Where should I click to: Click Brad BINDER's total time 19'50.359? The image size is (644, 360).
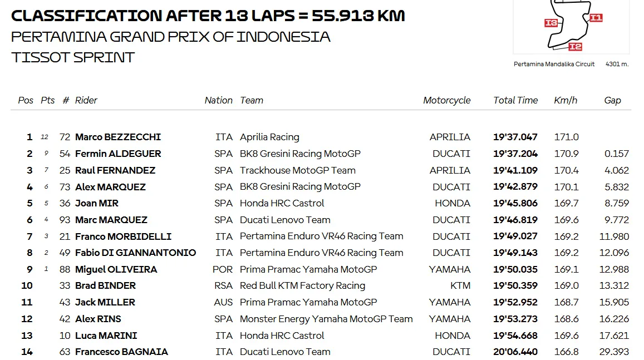[x=515, y=285]
